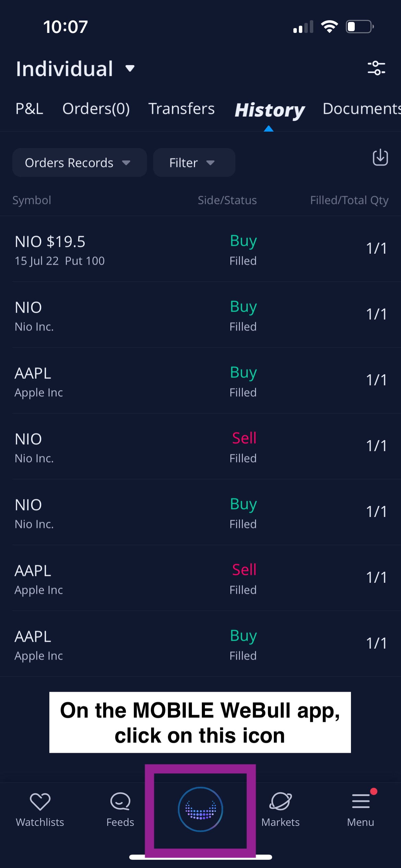This screenshot has height=868, width=401.
Task: Open the first AAPL Buy order
Action: 200,381
